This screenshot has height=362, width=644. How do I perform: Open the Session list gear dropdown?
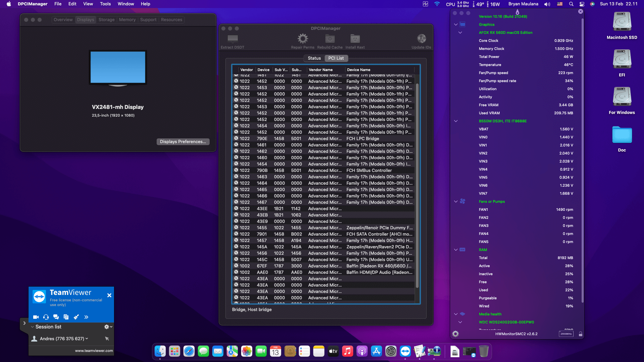[108, 327]
